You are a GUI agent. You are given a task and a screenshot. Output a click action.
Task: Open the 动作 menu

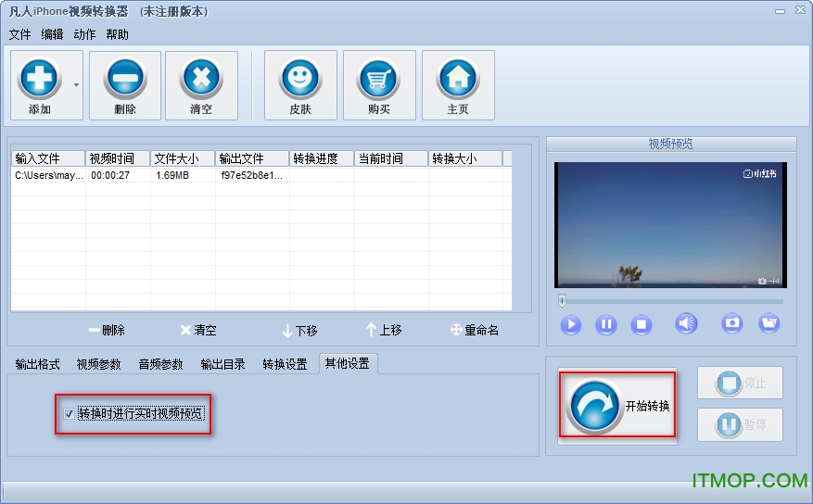point(84,34)
